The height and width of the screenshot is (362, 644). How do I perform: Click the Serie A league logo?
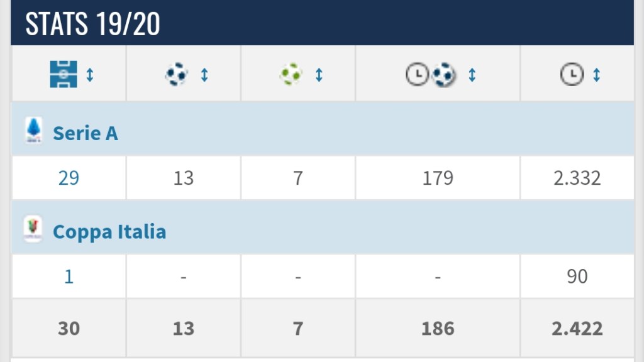33,130
